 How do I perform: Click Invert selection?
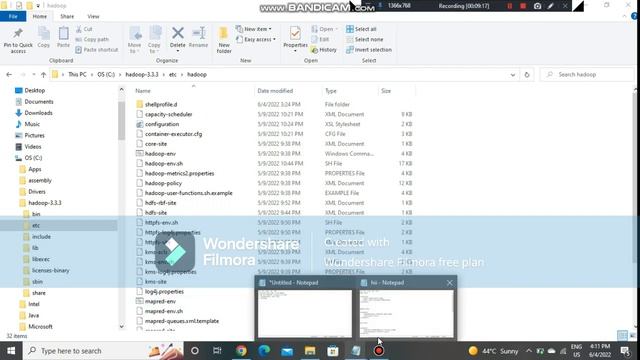click(369, 49)
